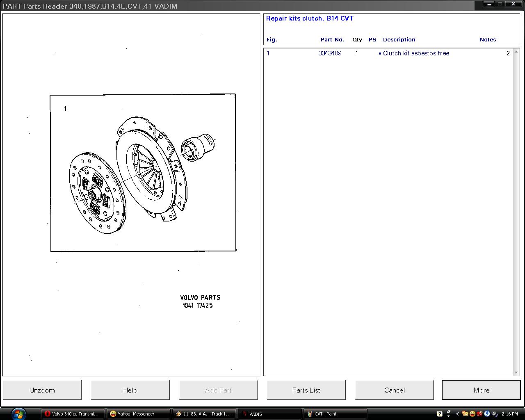The width and height of the screenshot is (525, 420).
Task: Click the clutch kit exploded diagram
Action: coord(143,173)
